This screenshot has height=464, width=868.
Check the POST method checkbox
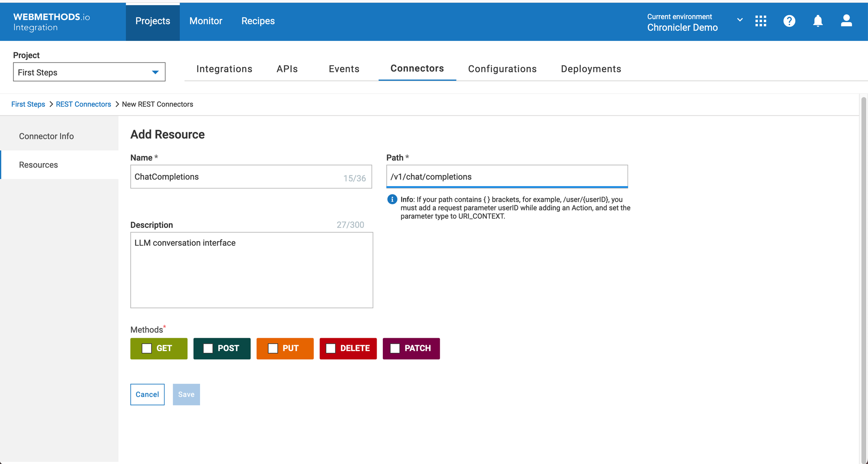pyautogui.click(x=208, y=349)
